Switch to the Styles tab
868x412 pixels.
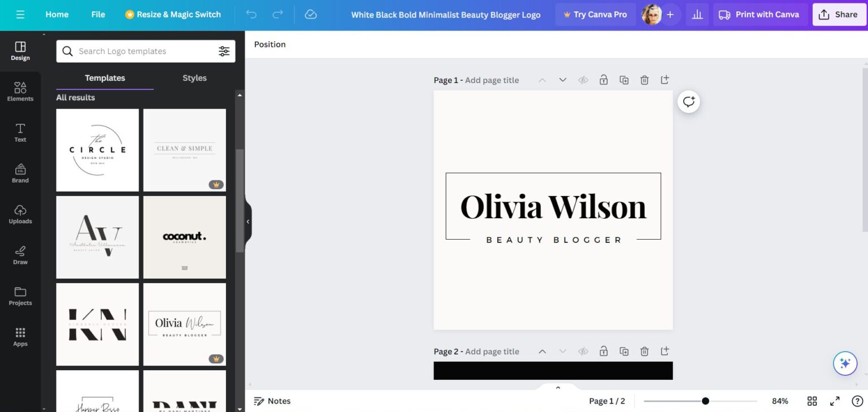(x=194, y=78)
